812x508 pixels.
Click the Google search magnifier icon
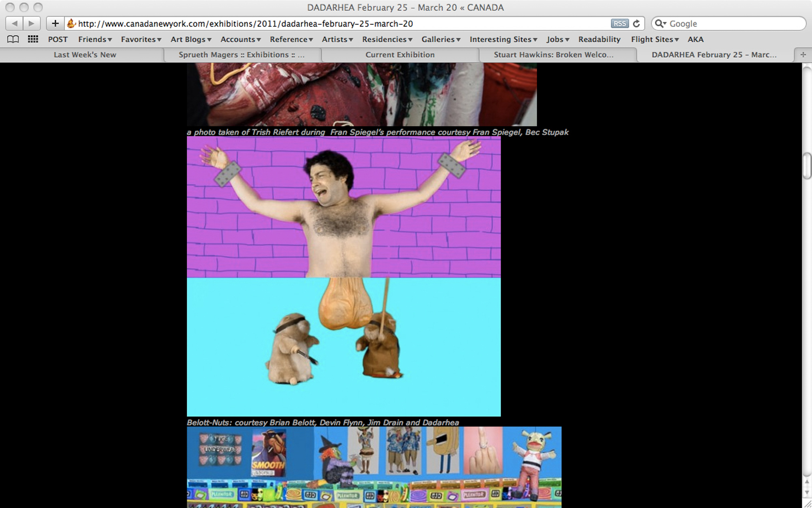click(660, 24)
